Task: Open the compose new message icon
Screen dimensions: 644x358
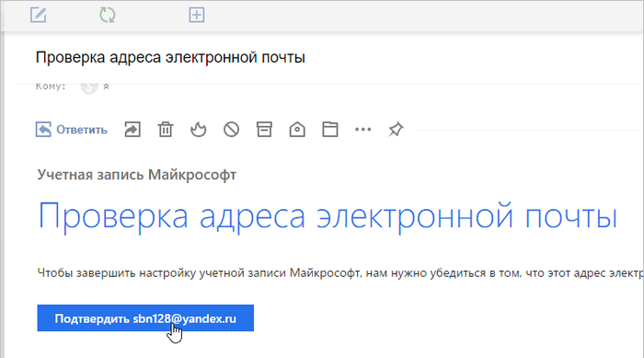Action: pyautogui.click(x=39, y=16)
